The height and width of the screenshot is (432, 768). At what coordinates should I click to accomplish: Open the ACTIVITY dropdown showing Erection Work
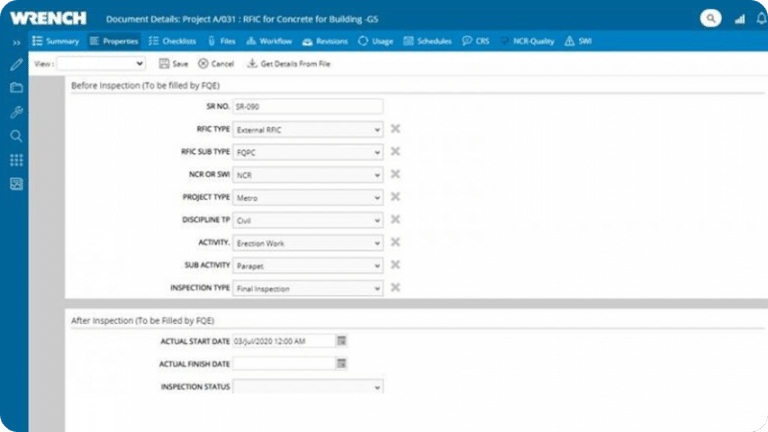308,243
